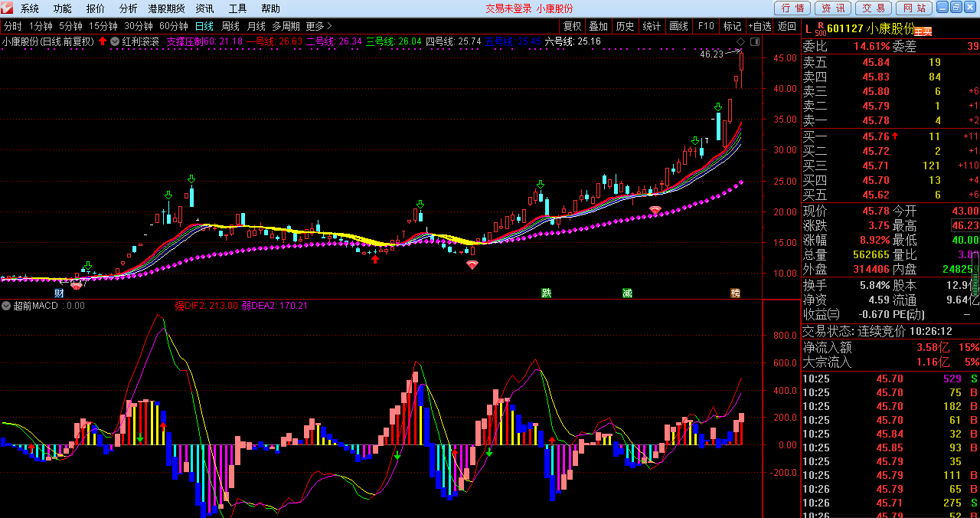
Task: Click the green down arrow above the 35.00 candle
Action: 717,107
